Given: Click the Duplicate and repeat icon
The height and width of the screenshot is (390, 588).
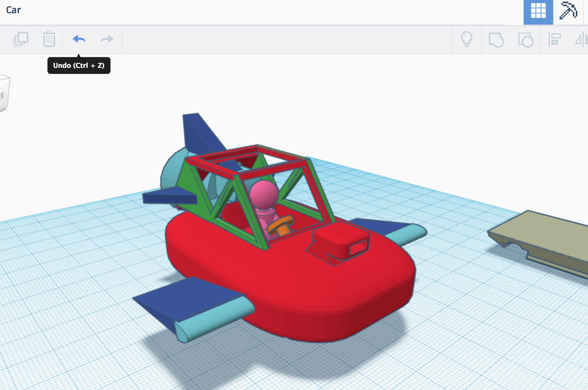Looking at the screenshot, I should coord(20,39).
